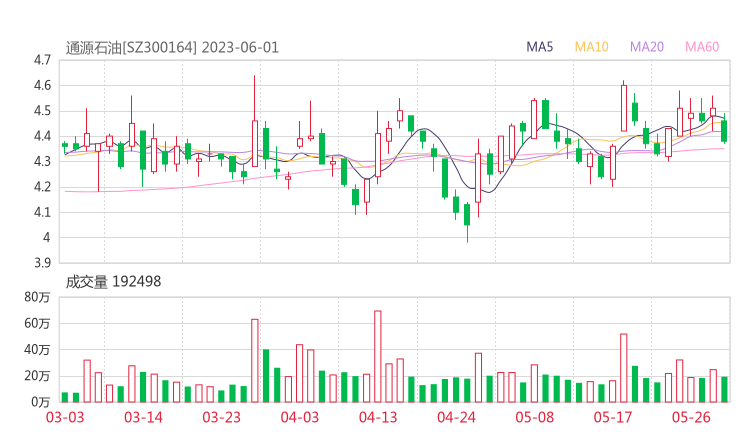Click the 05-26 date label
The width and height of the screenshot is (740, 440).
click(x=691, y=417)
